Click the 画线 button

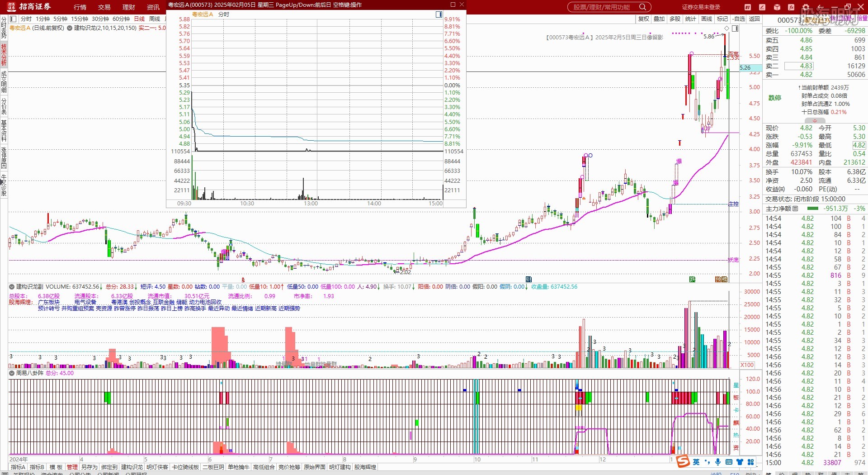point(706,19)
